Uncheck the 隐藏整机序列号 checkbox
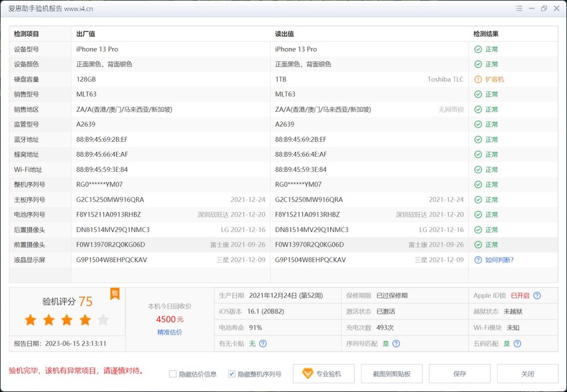The height and width of the screenshot is (392, 567). (231, 374)
